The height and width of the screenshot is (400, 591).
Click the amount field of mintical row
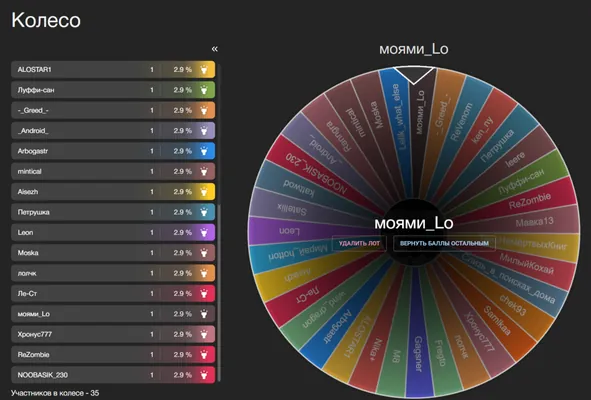click(x=152, y=172)
